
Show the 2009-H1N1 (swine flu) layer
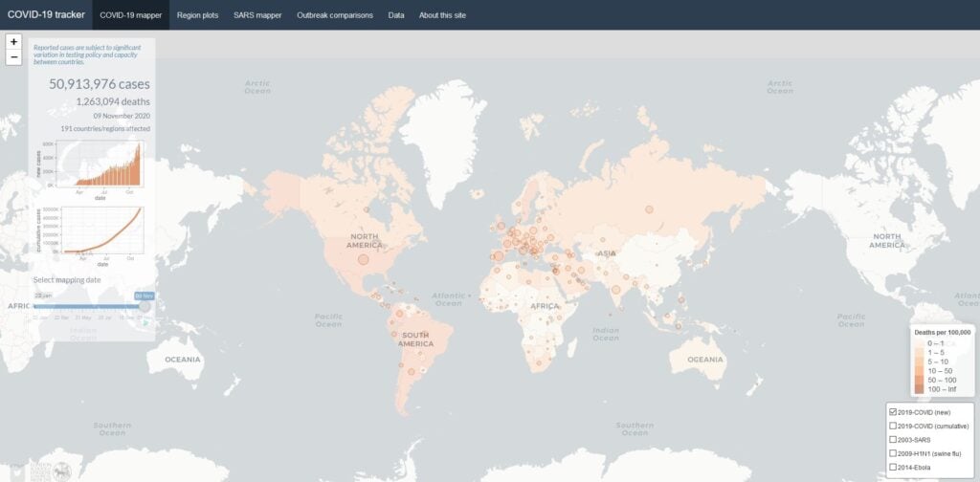pos(893,452)
